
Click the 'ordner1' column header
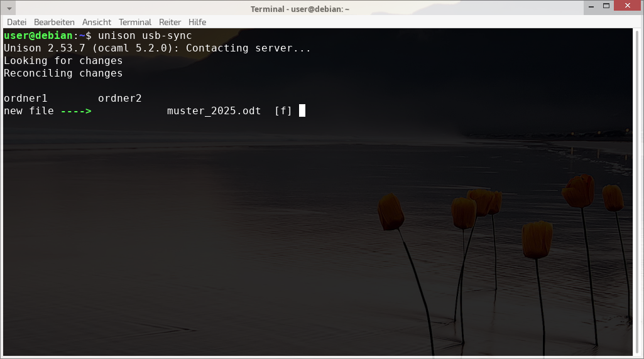[26, 98]
